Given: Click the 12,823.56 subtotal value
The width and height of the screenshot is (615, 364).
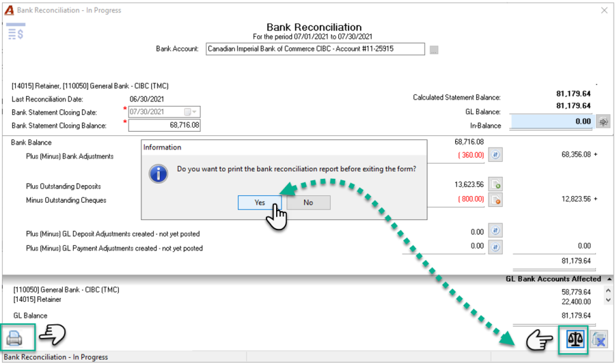Looking at the screenshot, I should pyautogui.click(x=576, y=199).
